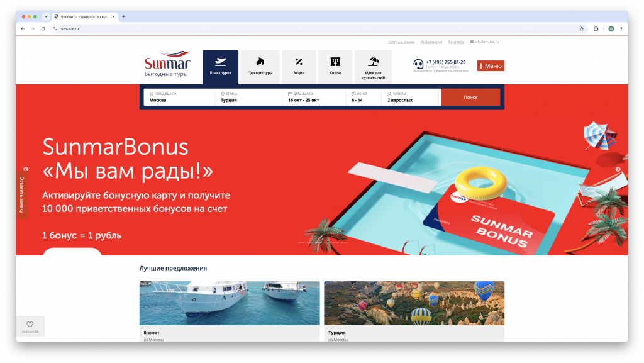Click the SunmarBonus banner headline
Screen dimensions: 644x363
click(128, 159)
